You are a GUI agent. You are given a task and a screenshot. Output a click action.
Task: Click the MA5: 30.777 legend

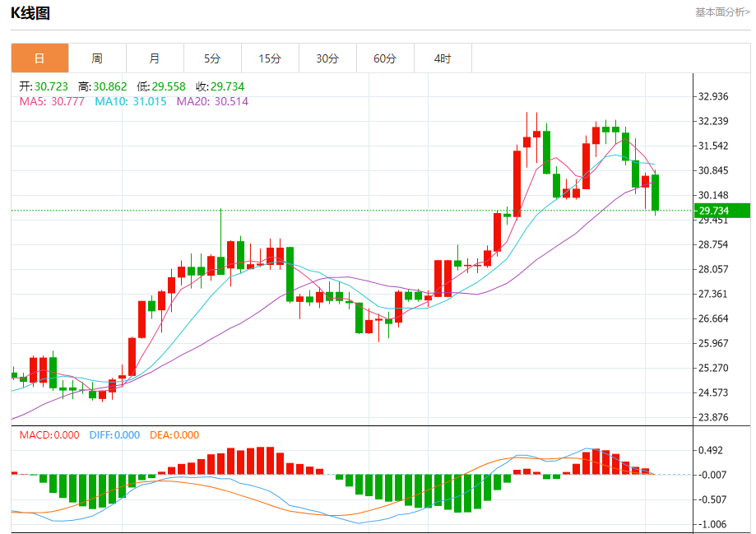pyautogui.click(x=52, y=101)
